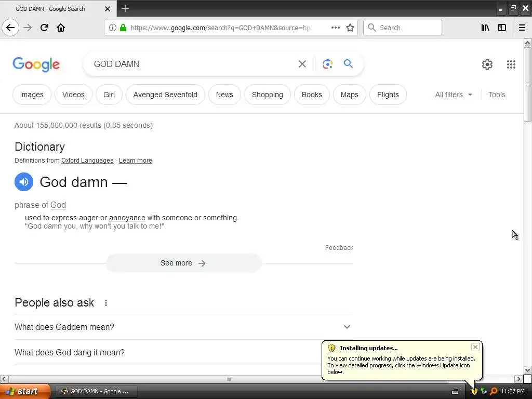
Task: Clear the Google search query with X
Action: pos(302,64)
